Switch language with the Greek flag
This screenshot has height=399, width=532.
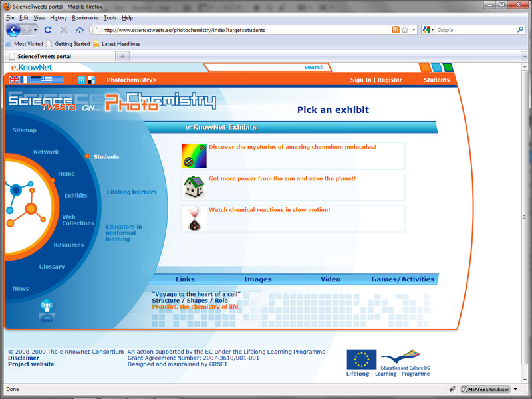tap(47, 80)
